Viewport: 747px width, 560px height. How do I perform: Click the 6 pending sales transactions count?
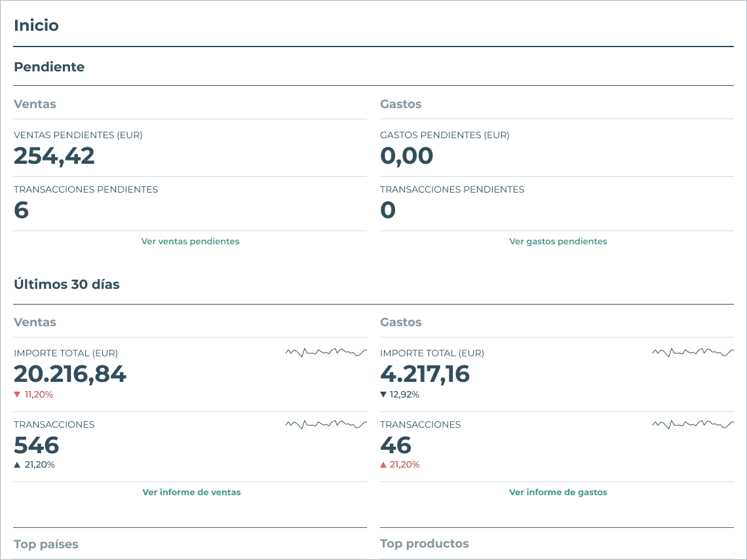point(22,210)
